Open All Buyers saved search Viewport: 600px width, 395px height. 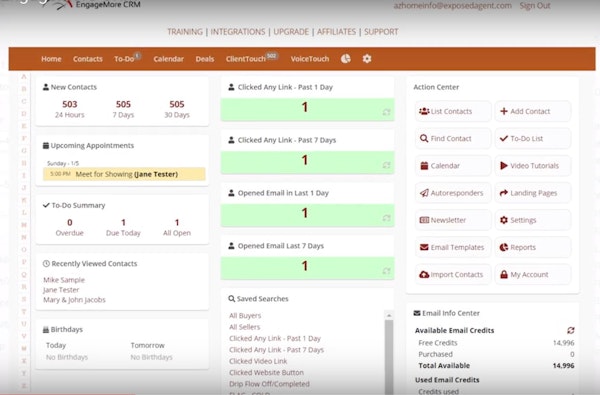(245, 315)
